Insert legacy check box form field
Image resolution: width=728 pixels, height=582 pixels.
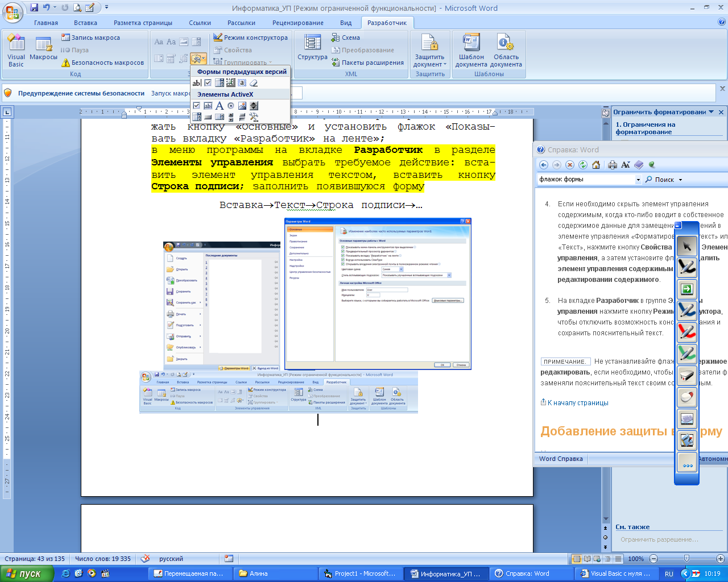208,83
